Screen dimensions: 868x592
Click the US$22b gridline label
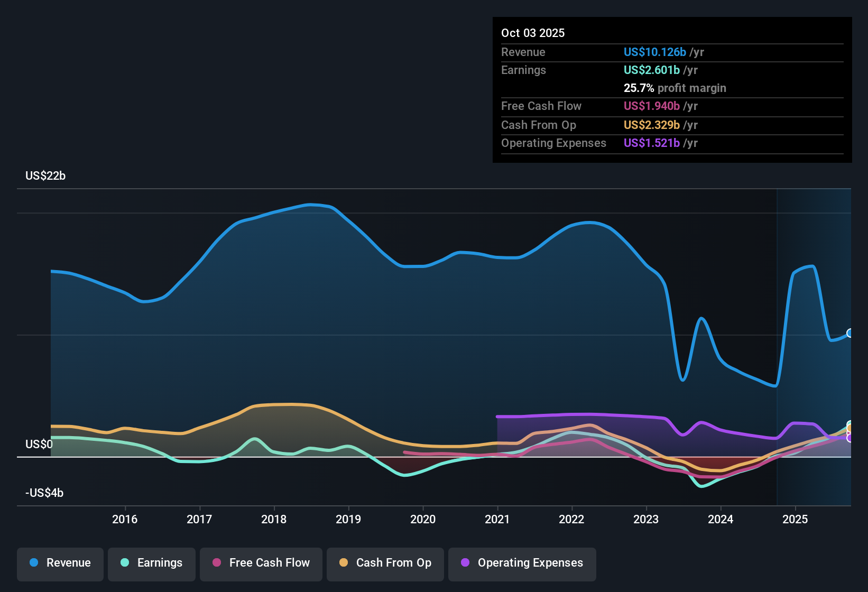[45, 175]
